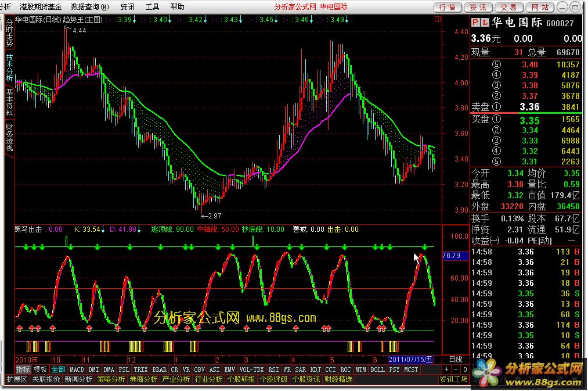Select the 模板 tab at the bottom
This screenshot has height=391, width=588.
click(x=40, y=370)
